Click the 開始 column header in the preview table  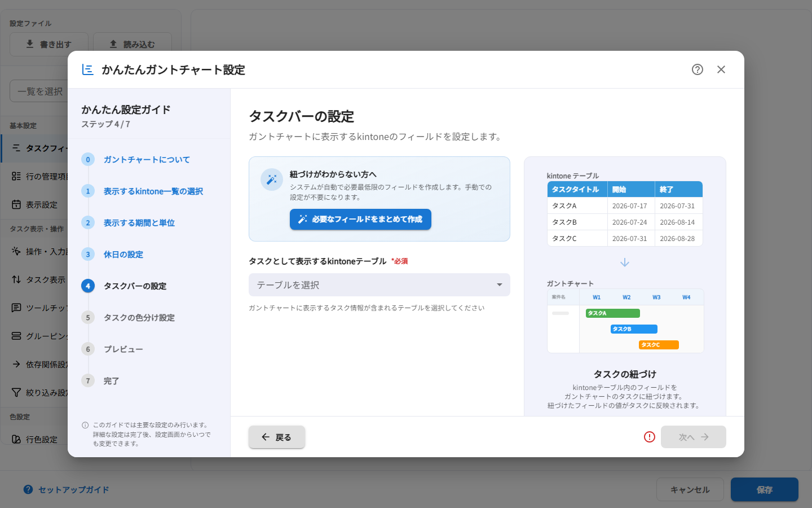coord(631,189)
